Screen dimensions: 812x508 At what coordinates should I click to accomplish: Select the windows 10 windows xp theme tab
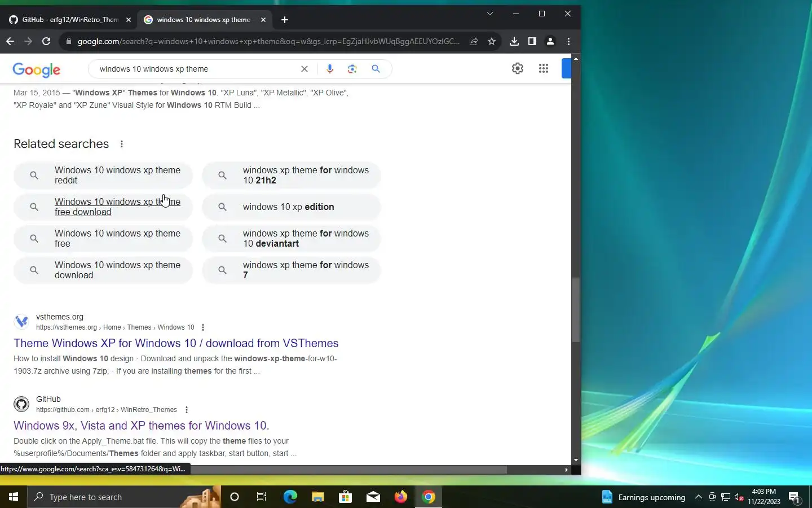pyautogui.click(x=204, y=20)
